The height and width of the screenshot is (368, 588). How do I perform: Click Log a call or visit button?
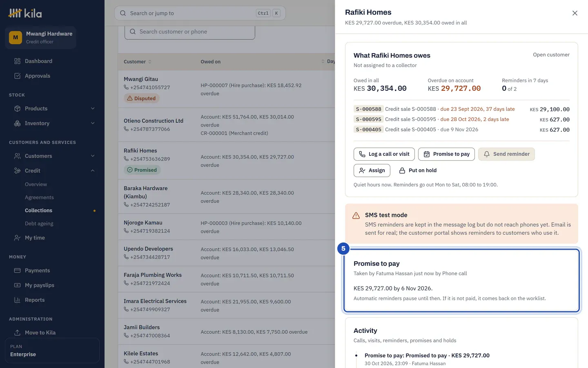[384, 154]
